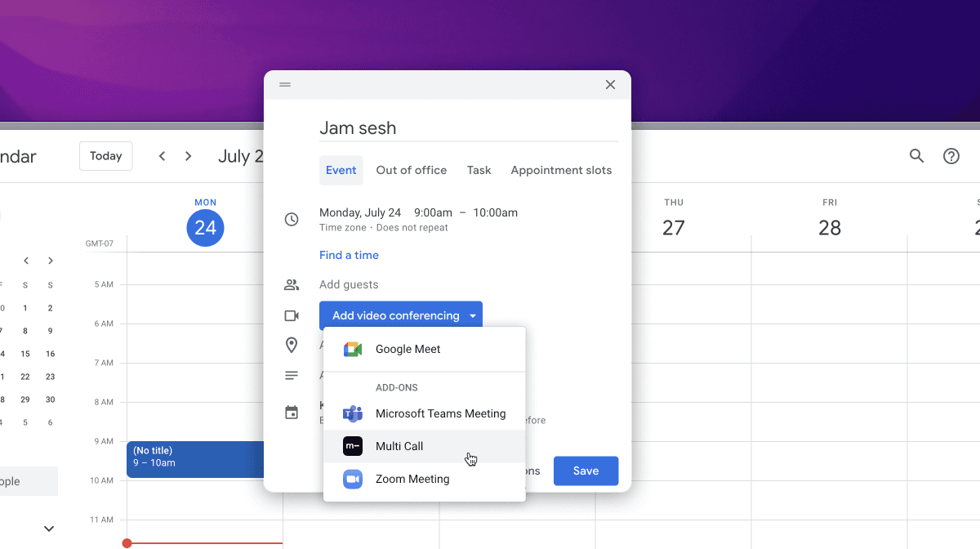Switch to the Event tab
The width and height of the screenshot is (980, 549).
341,170
